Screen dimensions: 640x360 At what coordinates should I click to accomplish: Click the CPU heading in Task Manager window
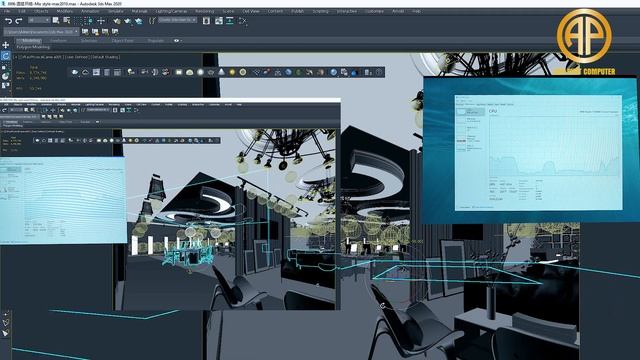pos(493,111)
